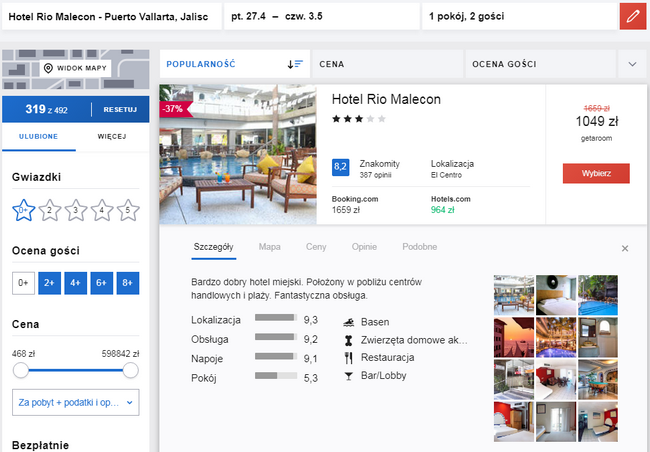Reset filters with Resetuj button
Viewport: 650px width, 452px height.
point(120,109)
